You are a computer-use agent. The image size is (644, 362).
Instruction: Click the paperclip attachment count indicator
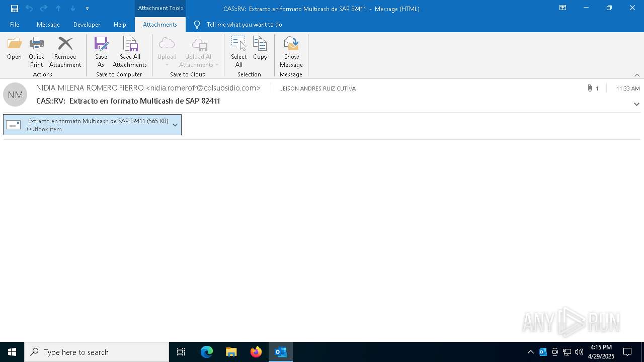[593, 88]
